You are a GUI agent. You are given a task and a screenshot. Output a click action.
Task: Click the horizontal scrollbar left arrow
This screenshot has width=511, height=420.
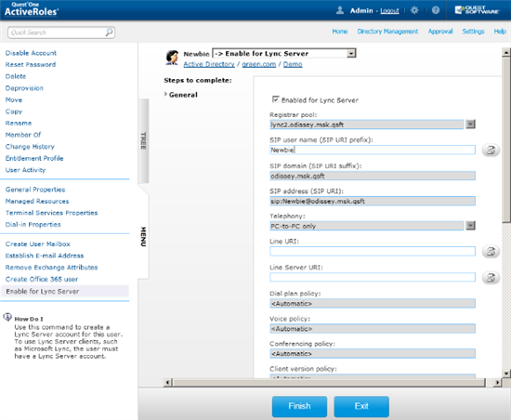tap(168, 382)
